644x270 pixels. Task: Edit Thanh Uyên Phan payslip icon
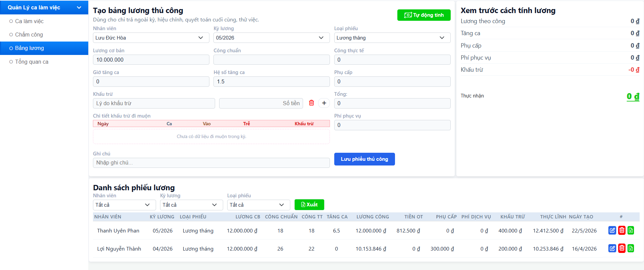pos(612,230)
